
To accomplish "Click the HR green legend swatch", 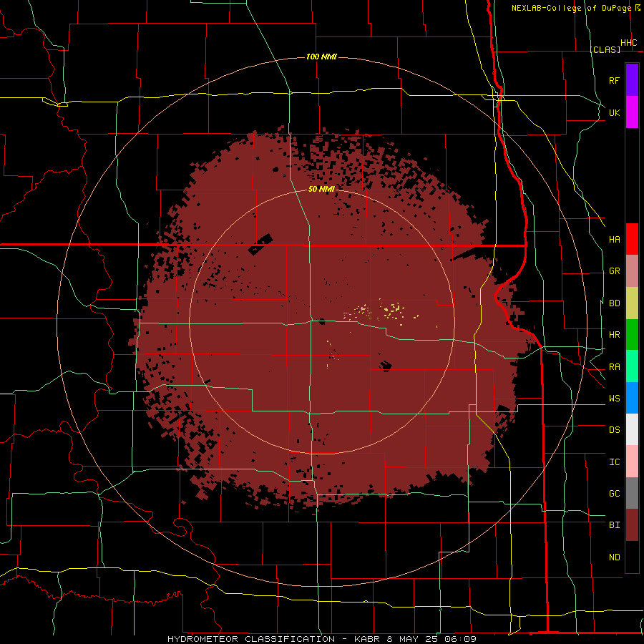I will (x=632, y=335).
